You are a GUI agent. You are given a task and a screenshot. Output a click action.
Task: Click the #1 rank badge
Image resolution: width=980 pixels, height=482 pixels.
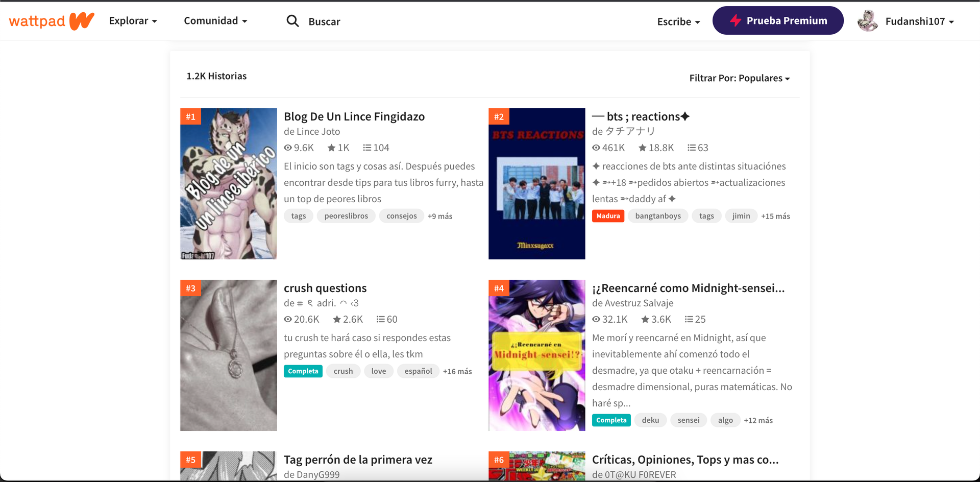(x=190, y=116)
